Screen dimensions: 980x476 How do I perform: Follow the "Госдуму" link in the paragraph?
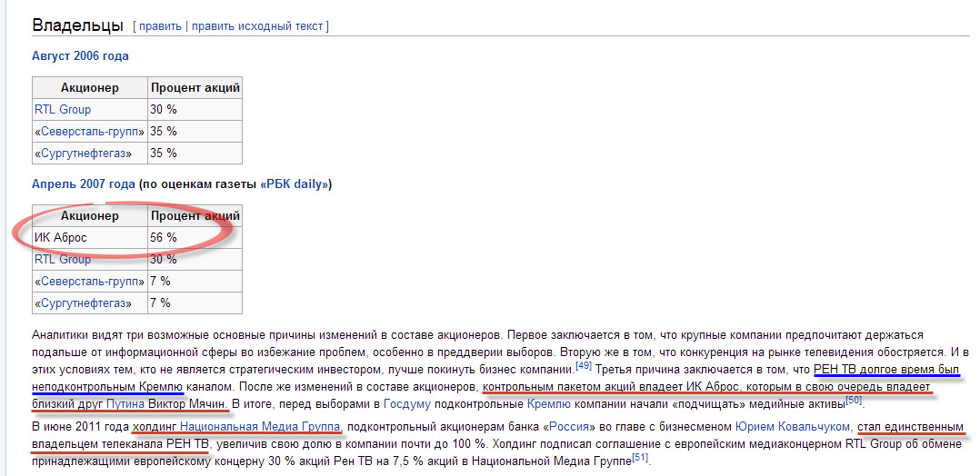(x=402, y=403)
